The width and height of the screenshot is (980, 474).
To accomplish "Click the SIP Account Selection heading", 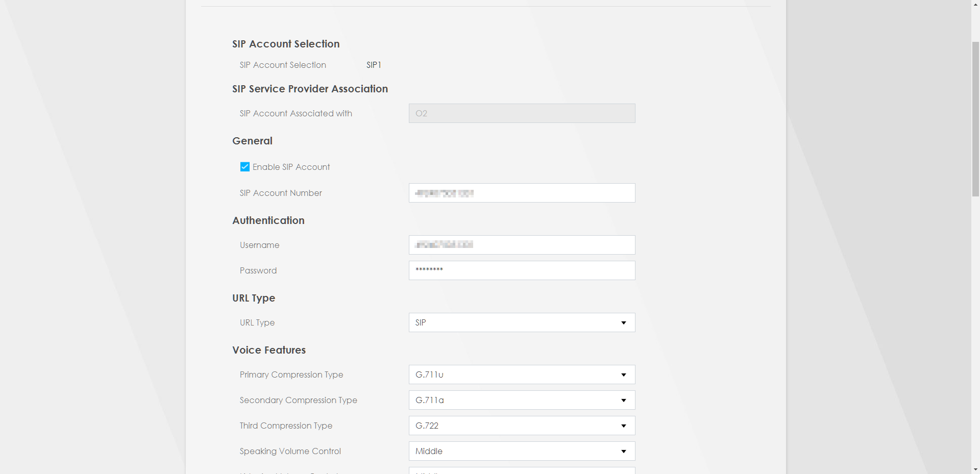I will pos(286,44).
